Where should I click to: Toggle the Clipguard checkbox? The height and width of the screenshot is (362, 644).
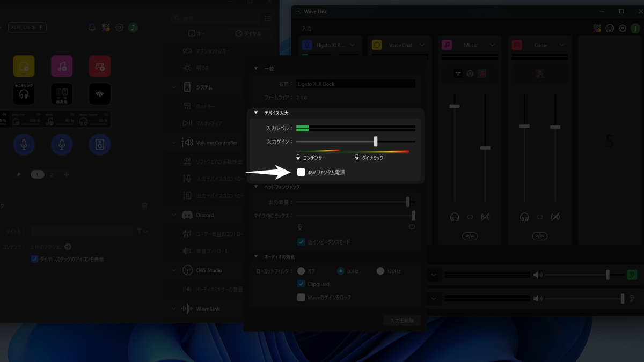click(x=301, y=284)
